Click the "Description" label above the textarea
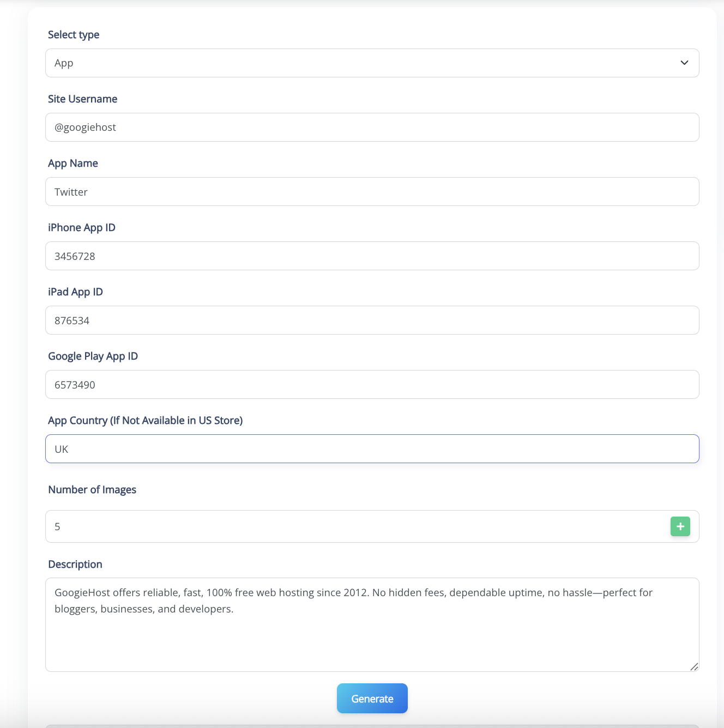This screenshot has width=724, height=728. click(x=75, y=565)
